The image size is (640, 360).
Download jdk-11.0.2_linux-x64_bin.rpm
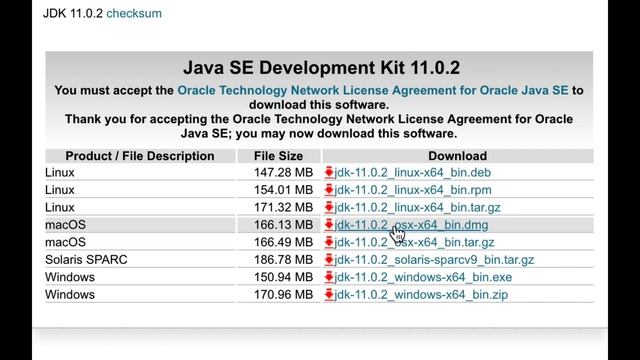[x=413, y=190]
